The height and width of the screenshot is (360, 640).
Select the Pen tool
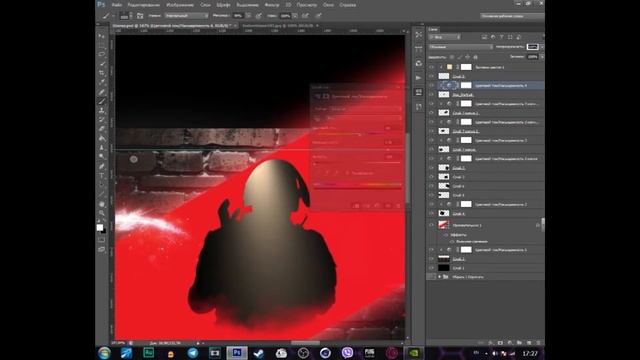tap(102, 167)
